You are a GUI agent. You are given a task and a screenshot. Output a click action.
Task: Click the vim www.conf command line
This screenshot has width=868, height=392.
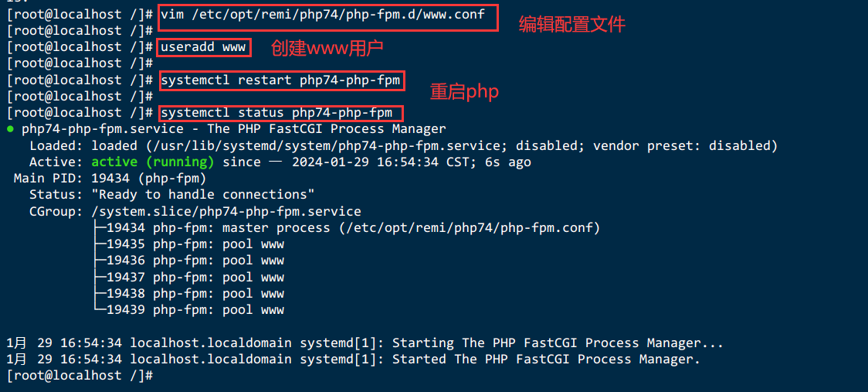click(x=323, y=15)
